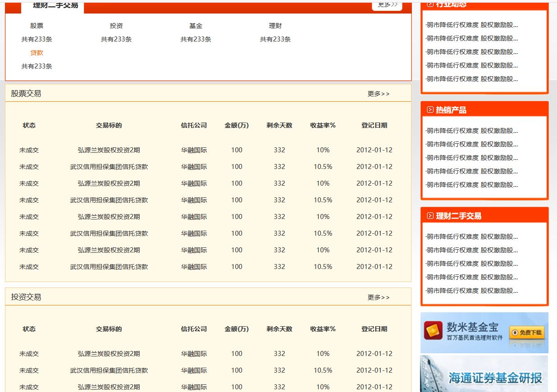Click 金额(万) header in the 股票交易 table
The height and width of the screenshot is (392, 557).
click(237, 125)
